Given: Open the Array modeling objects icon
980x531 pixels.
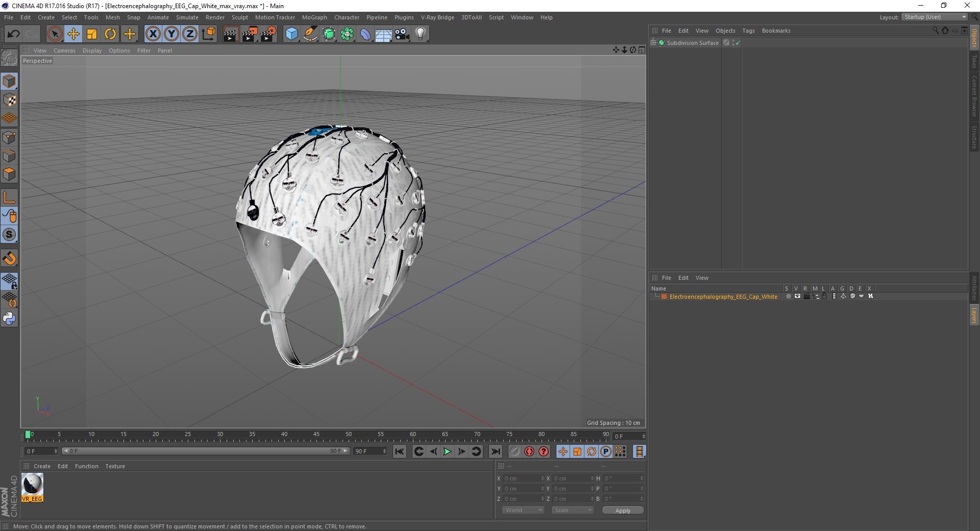Looking at the screenshot, I should [x=347, y=34].
